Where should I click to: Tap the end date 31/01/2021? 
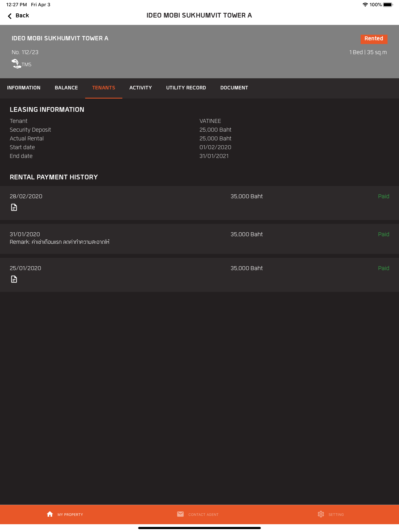point(214,156)
